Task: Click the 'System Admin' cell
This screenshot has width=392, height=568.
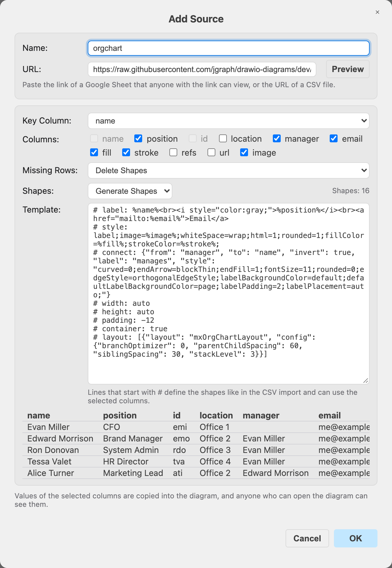Action: click(x=131, y=450)
